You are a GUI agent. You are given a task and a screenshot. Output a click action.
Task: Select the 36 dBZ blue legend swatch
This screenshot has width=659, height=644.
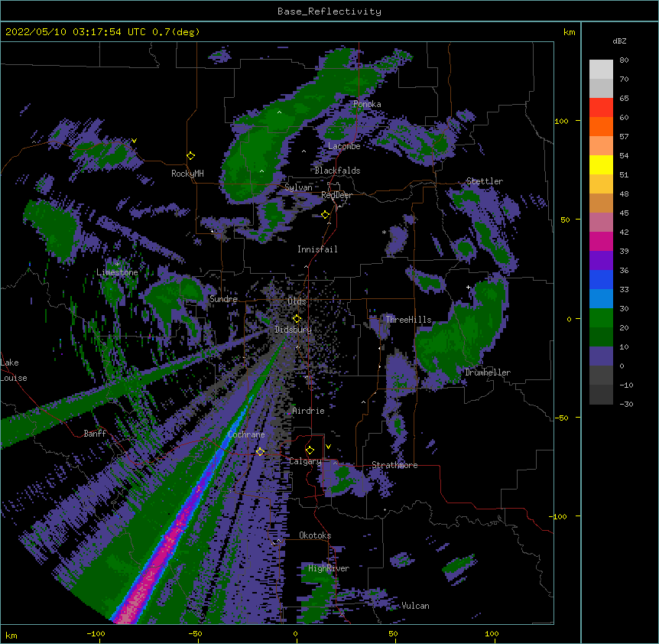point(601,279)
